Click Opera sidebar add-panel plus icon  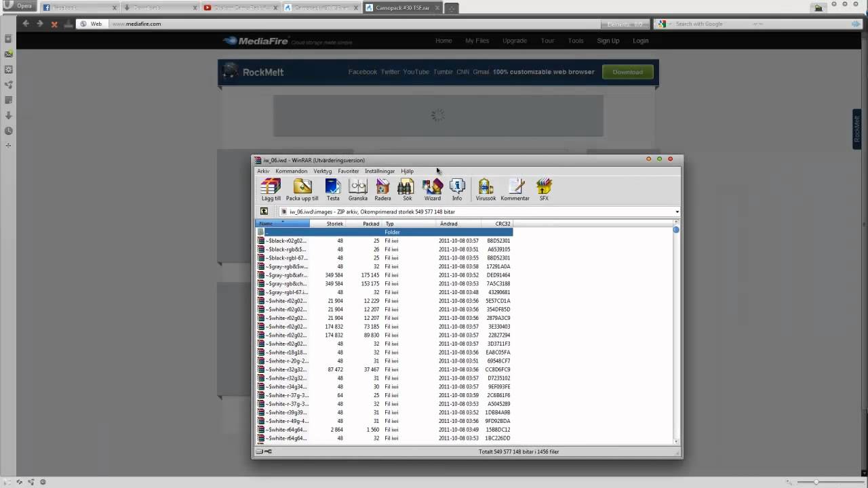(x=8, y=145)
